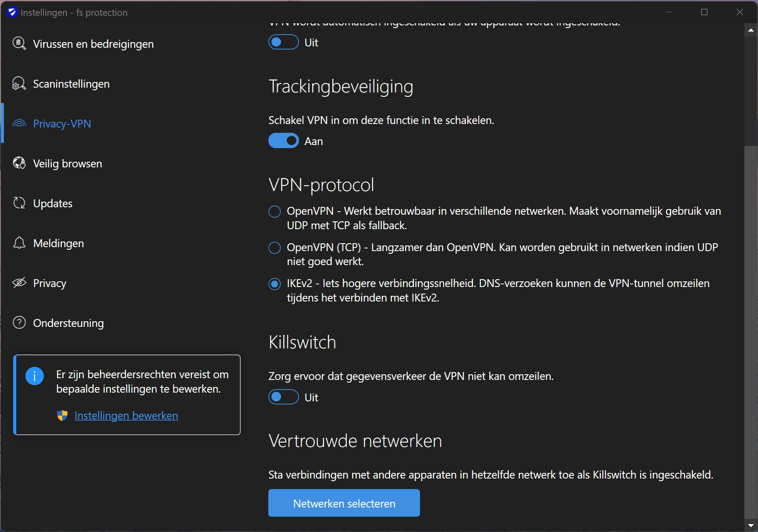Click the fs protection shield logo in title bar

coord(12,12)
